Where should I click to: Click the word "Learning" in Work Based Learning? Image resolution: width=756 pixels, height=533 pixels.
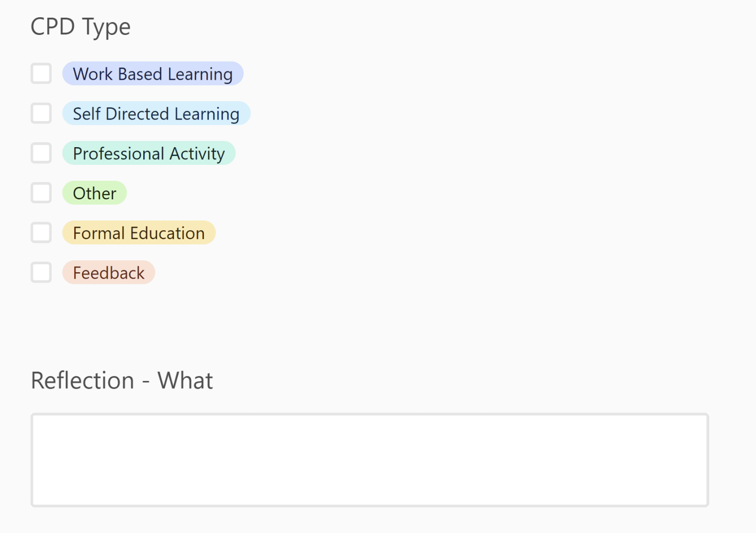click(200, 74)
